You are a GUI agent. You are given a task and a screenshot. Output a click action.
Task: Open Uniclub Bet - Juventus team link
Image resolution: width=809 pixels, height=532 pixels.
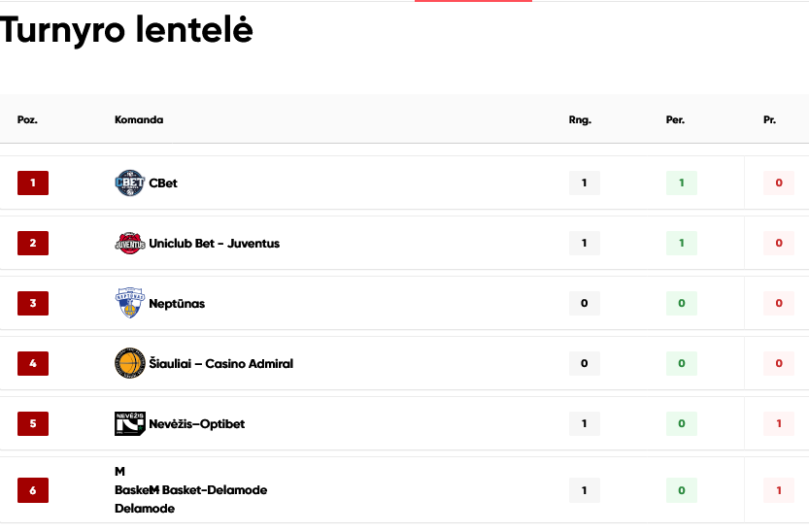pyautogui.click(x=214, y=244)
